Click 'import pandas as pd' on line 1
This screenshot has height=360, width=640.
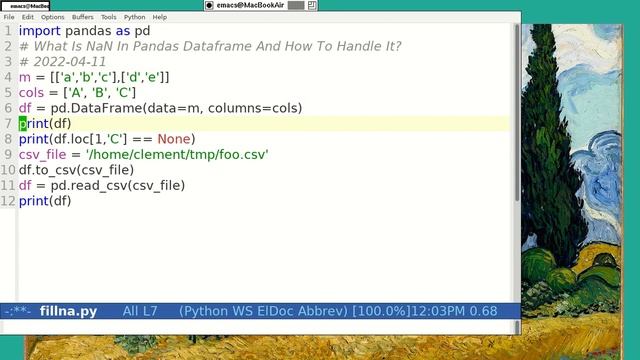tap(84, 31)
